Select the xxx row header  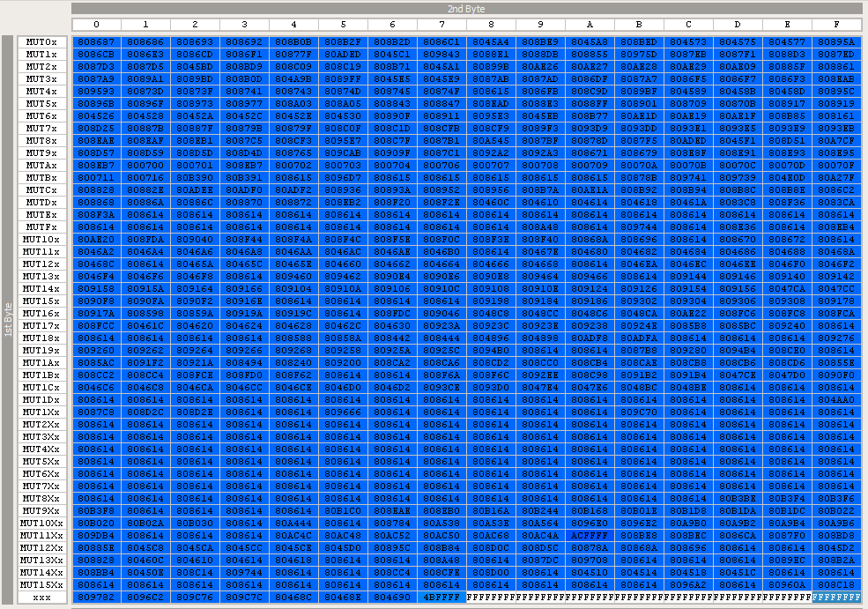coord(41,597)
